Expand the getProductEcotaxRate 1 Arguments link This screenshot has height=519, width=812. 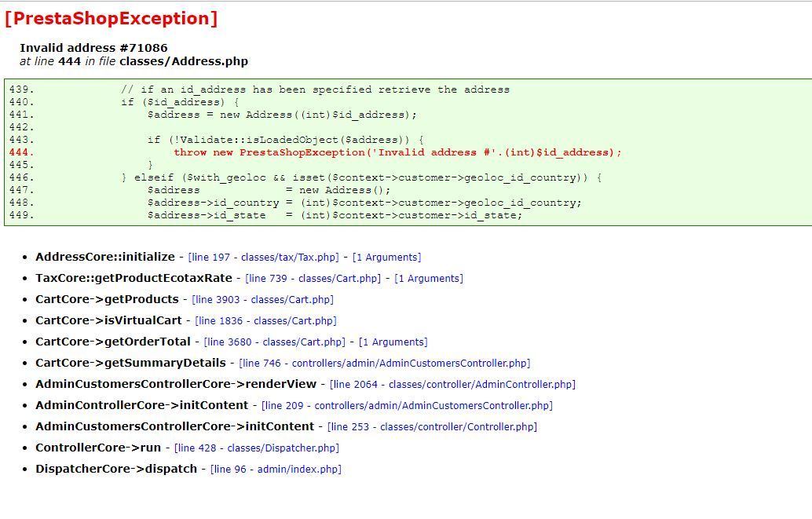click(429, 279)
